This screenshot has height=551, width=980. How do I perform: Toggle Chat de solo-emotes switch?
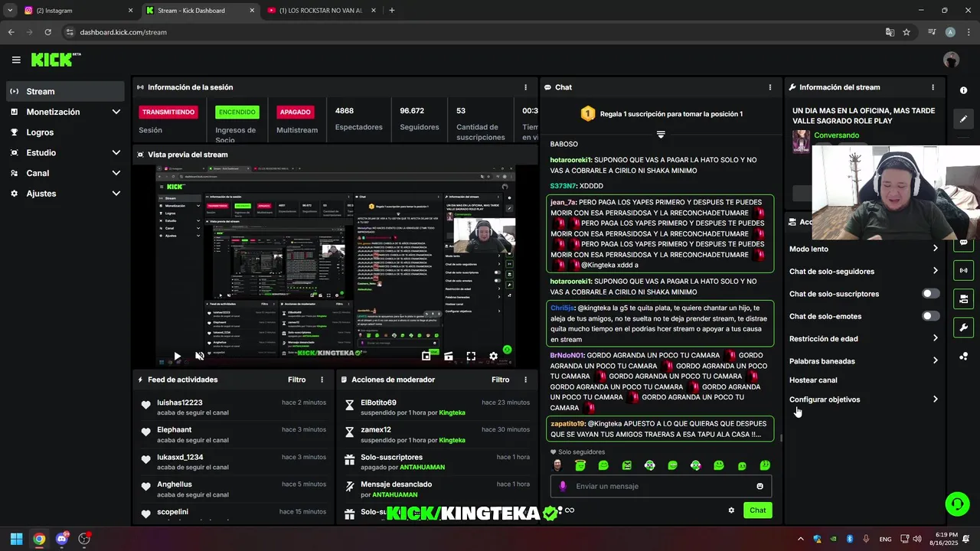click(x=930, y=316)
